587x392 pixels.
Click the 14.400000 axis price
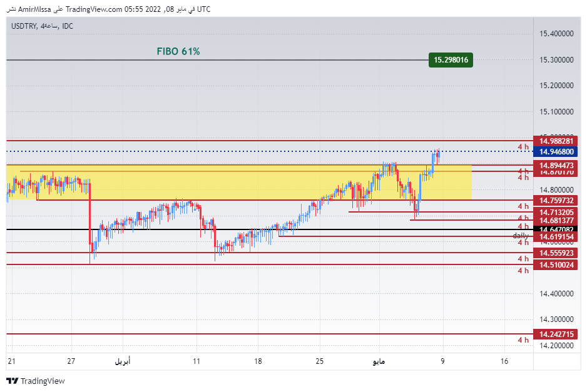556,294
